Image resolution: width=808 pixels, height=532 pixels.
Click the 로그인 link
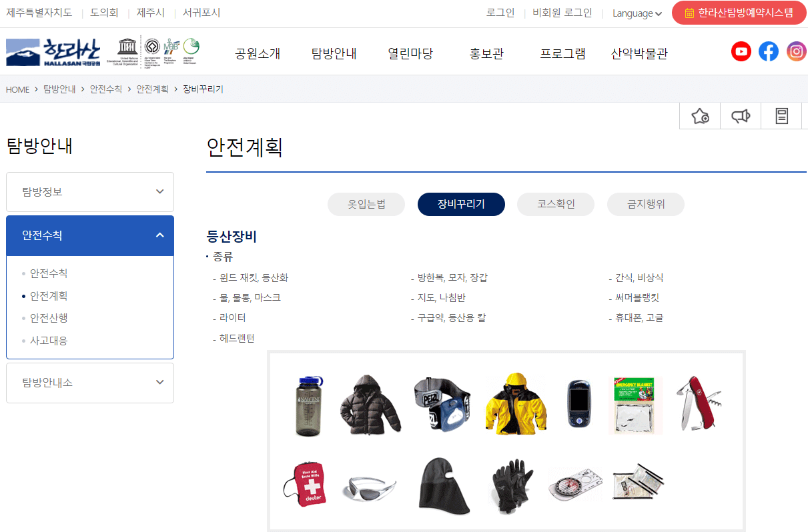click(x=500, y=12)
